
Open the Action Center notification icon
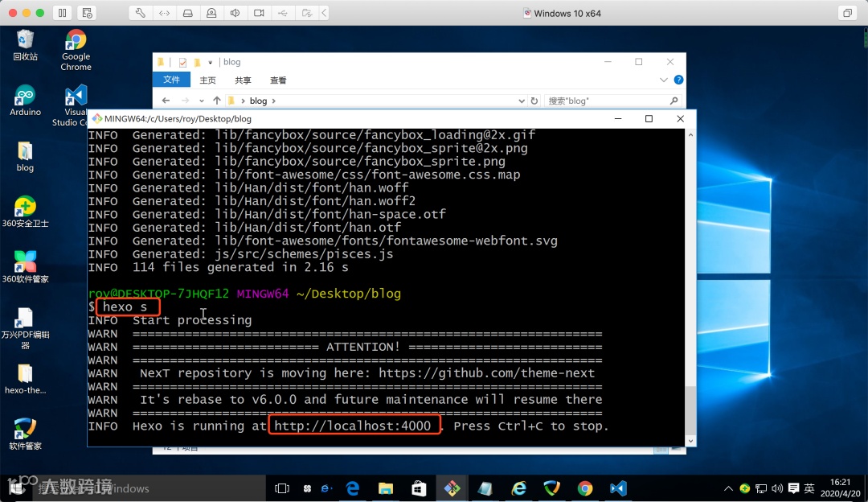(793, 488)
